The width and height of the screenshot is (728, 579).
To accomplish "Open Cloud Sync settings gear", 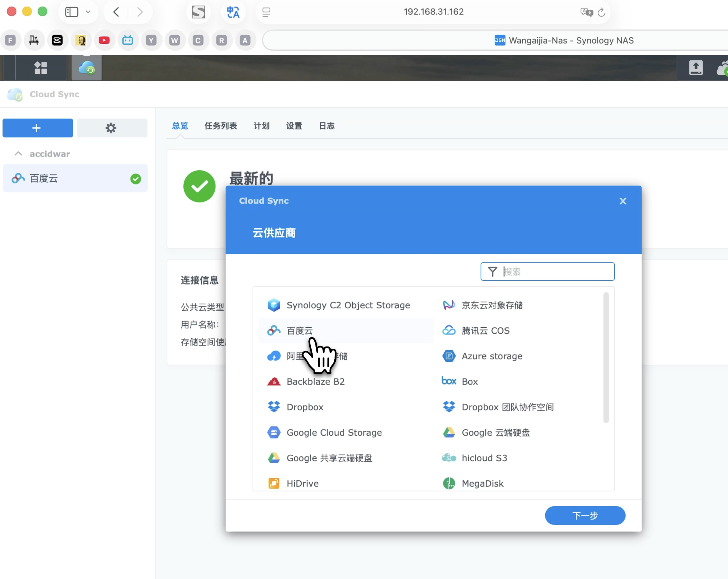I will 112,128.
